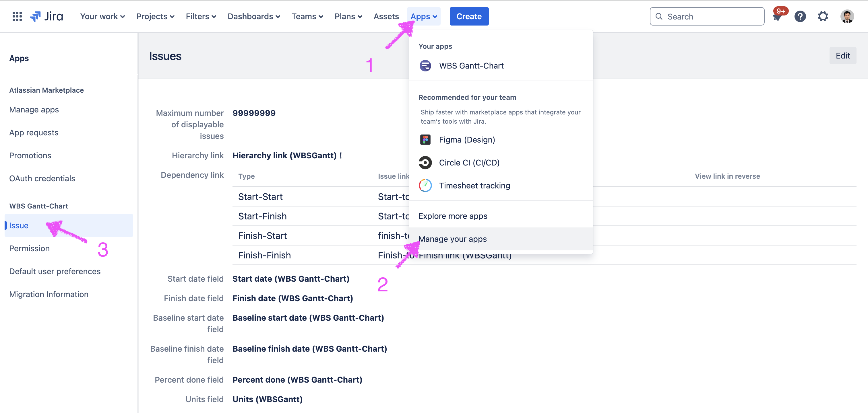Viewport: 868px width, 413px height.
Task: Select Timesheet tracking recommended app
Action: coord(474,186)
